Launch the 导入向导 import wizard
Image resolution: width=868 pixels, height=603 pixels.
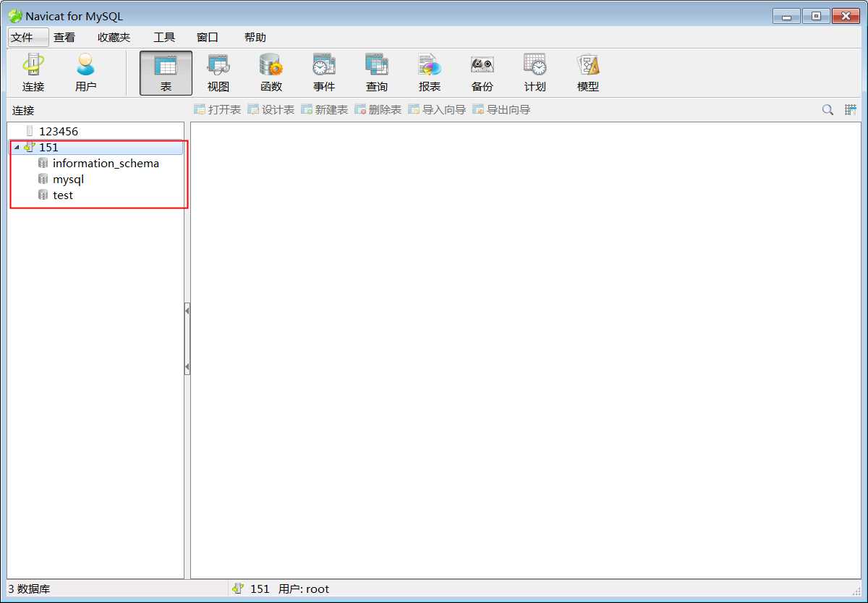coord(436,110)
